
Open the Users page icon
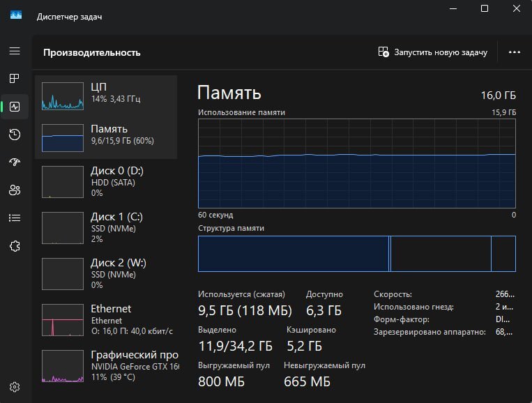click(x=15, y=190)
